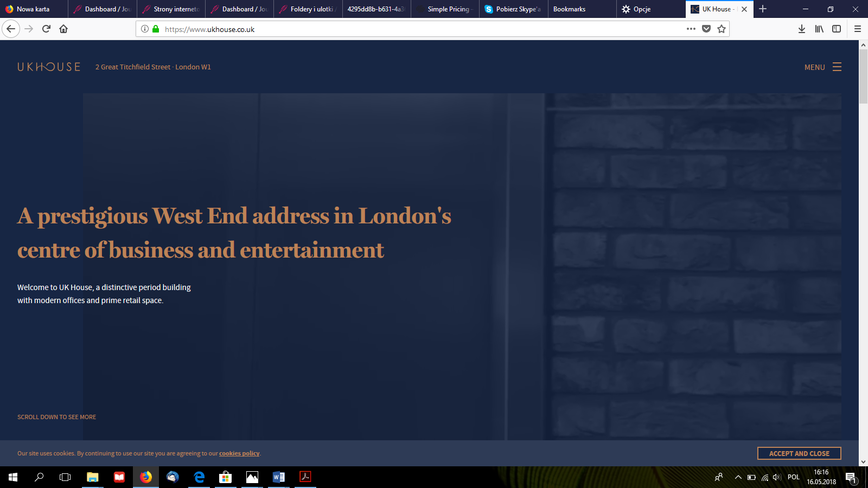Open the page actions three-dots menu

click(x=691, y=29)
